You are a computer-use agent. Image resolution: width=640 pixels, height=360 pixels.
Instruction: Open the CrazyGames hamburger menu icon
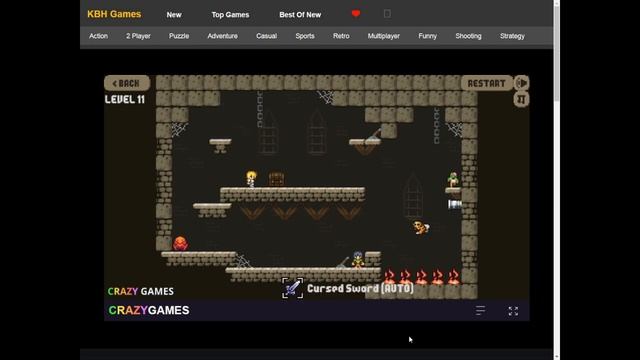tap(480, 311)
